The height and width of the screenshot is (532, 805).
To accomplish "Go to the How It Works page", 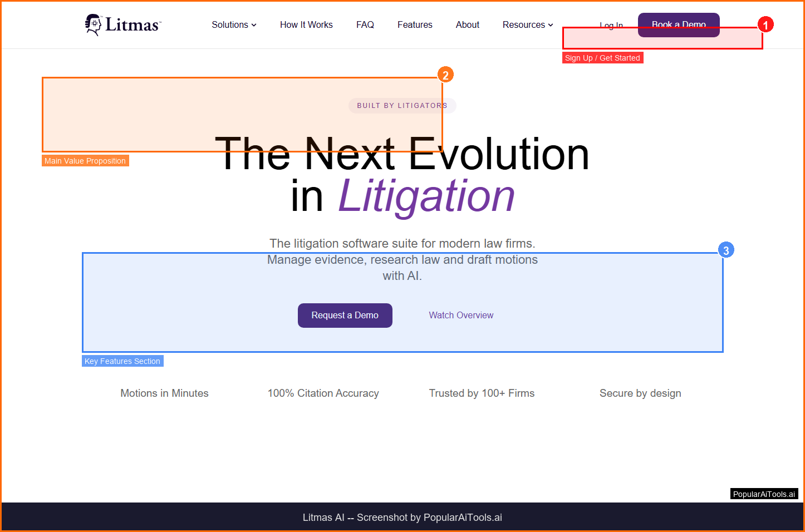I will (x=306, y=24).
